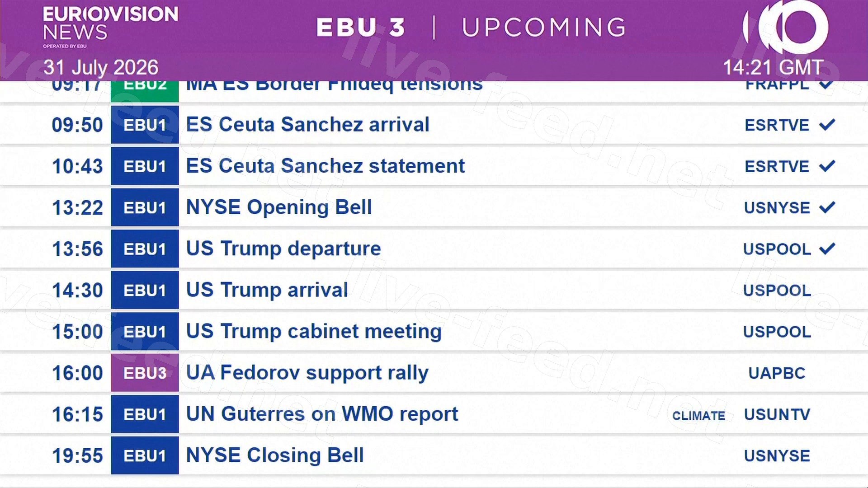Select the CLIMATE tag on Guterres row
This screenshot has height=488, width=868.
[698, 416]
